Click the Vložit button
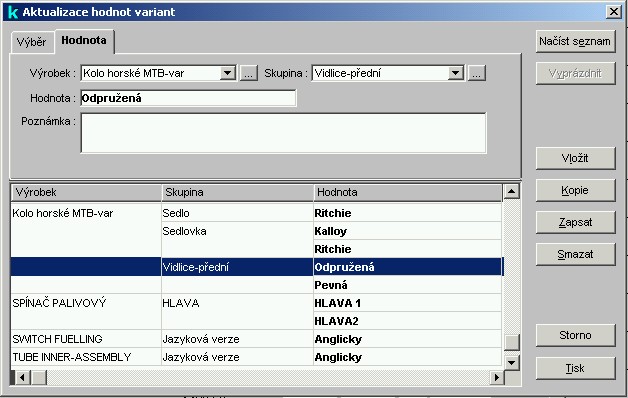The width and height of the screenshot is (628, 398). pos(575,158)
